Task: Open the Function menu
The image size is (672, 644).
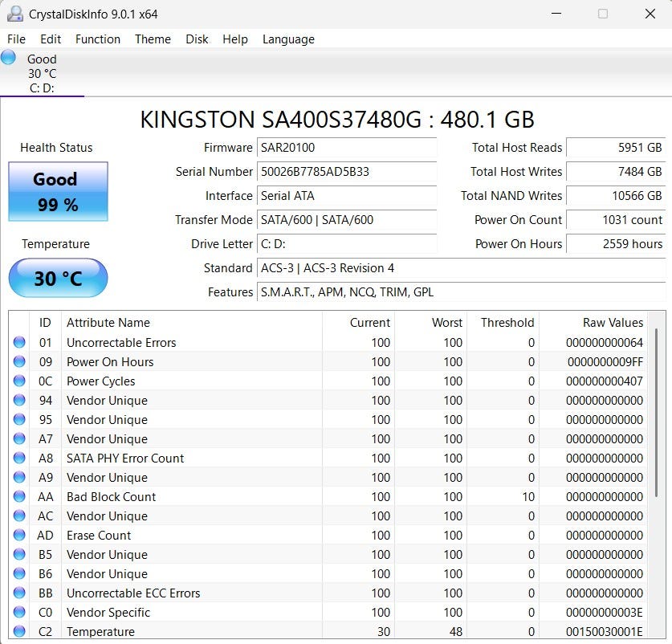Action: click(x=98, y=39)
